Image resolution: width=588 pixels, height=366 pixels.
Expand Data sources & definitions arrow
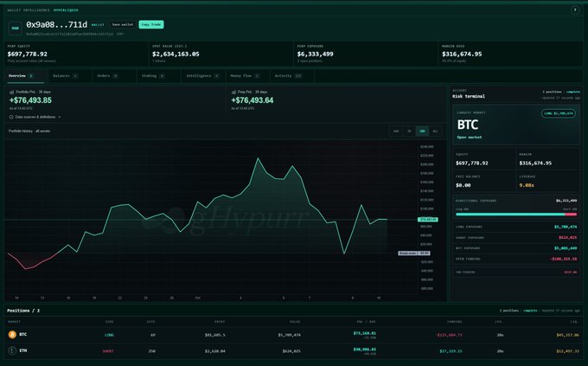pos(60,117)
